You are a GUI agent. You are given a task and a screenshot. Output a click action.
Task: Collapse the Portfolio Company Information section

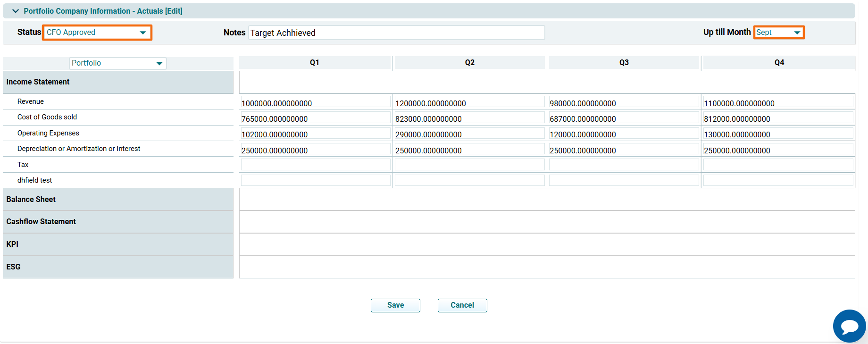coord(16,11)
